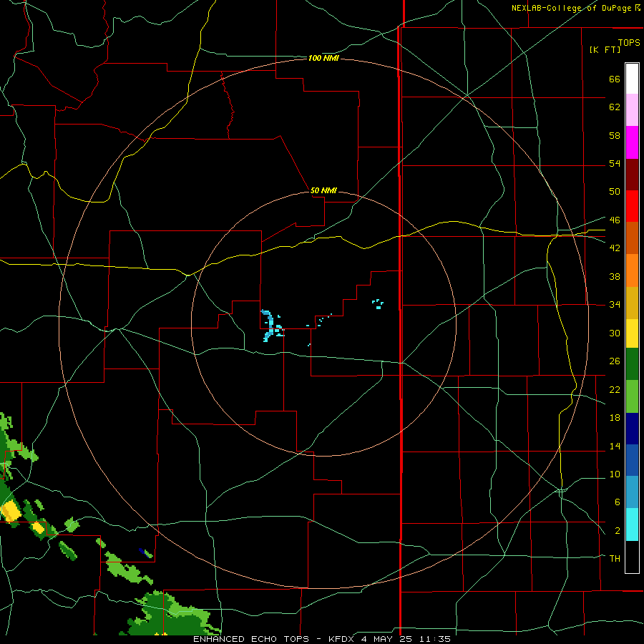The height and width of the screenshot is (644, 644).
Task: Click legend value 38
Action: [x=615, y=276]
